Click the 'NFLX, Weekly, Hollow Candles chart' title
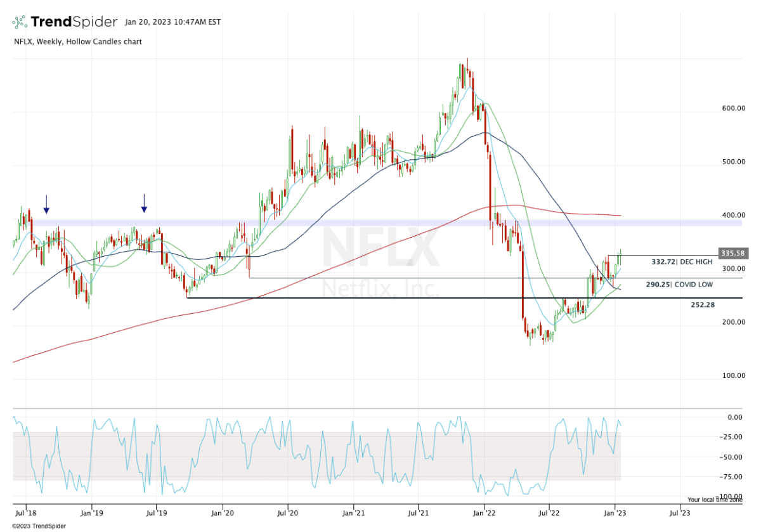Viewport: 761px width, 532px height. (x=77, y=42)
